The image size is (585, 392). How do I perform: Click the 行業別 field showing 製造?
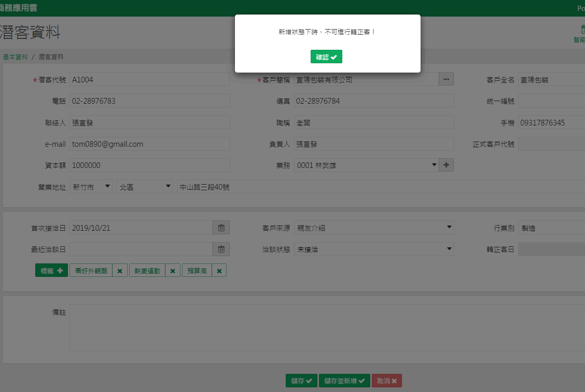point(551,228)
